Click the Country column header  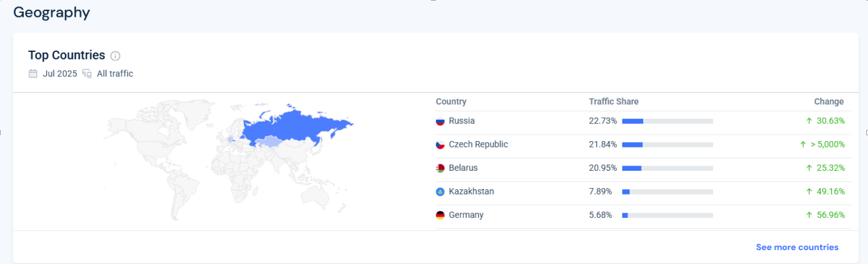(451, 101)
